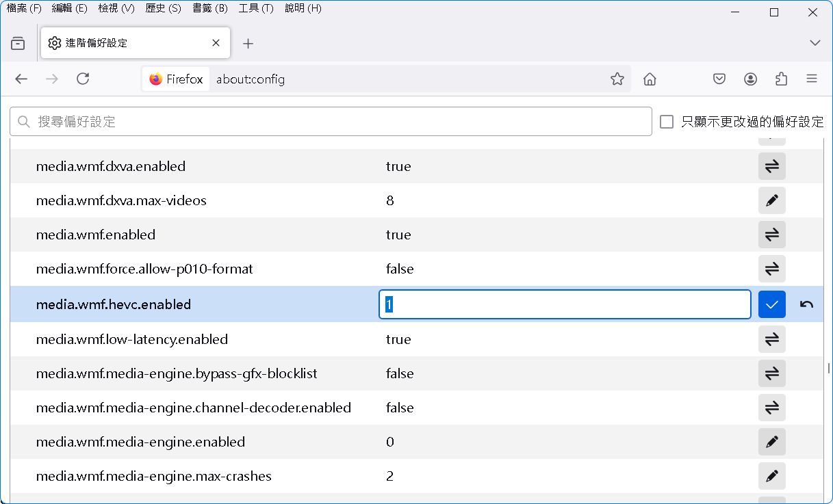Screen dimensions: 833x504
Task: Edit media.wmf.media-engine.enabled with pencil icon
Action: point(771,442)
